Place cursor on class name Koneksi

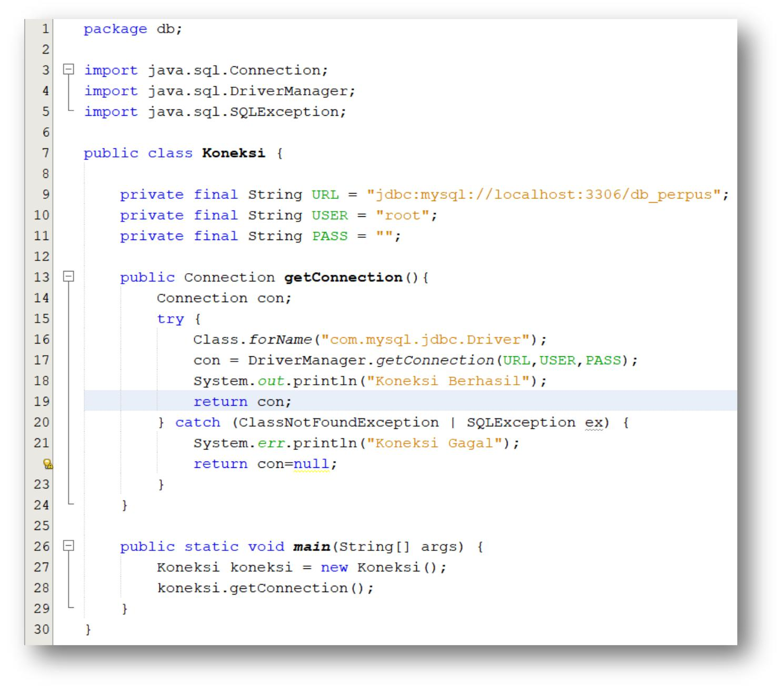point(233,153)
